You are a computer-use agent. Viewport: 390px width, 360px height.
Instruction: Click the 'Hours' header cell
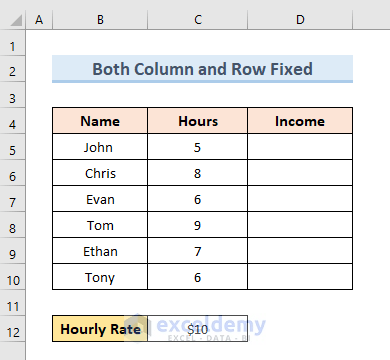coord(198,121)
